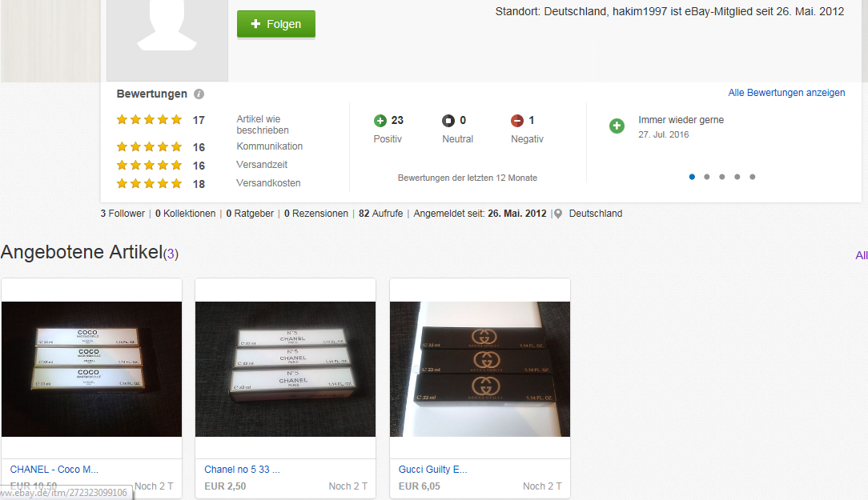Open 'Alle Bewertungen anzeigen' link
The width and height of the screenshot is (868, 500).
coord(786,93)
